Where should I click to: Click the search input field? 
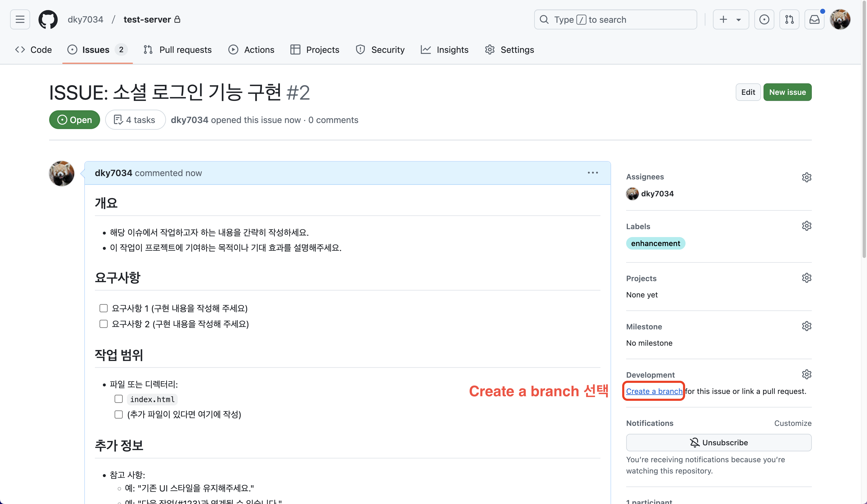[x=615, y=20]
